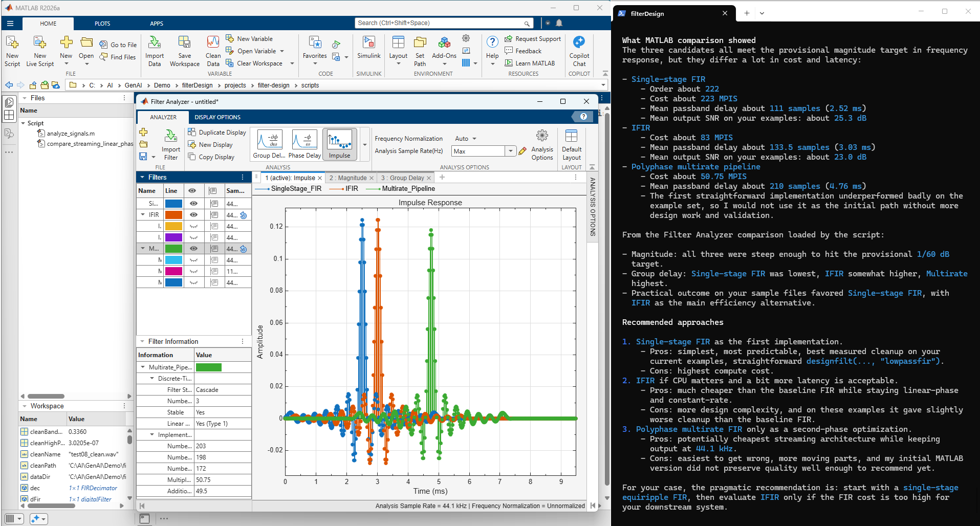Image resolution: width=980 pixels, height=526 pixels.
Task: Show the purple IFIR sub-stage filter
Action: point(193,237)
